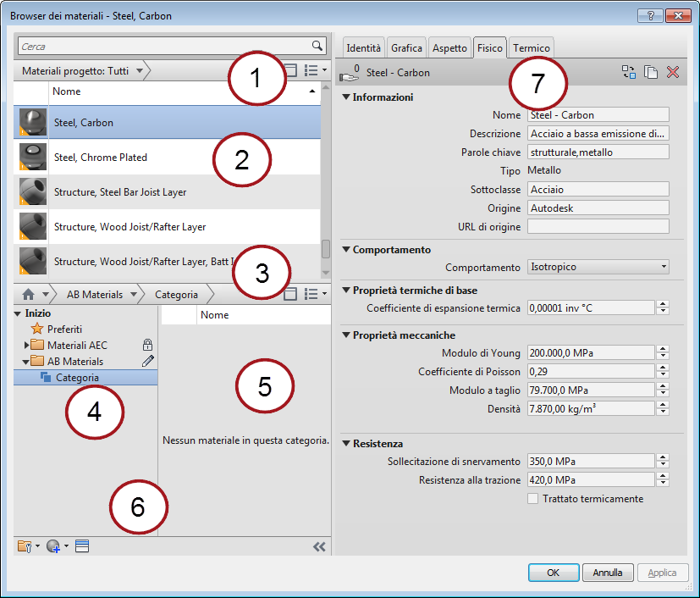Delete the Steel - Carbon asset

click(x=673, y=72)
